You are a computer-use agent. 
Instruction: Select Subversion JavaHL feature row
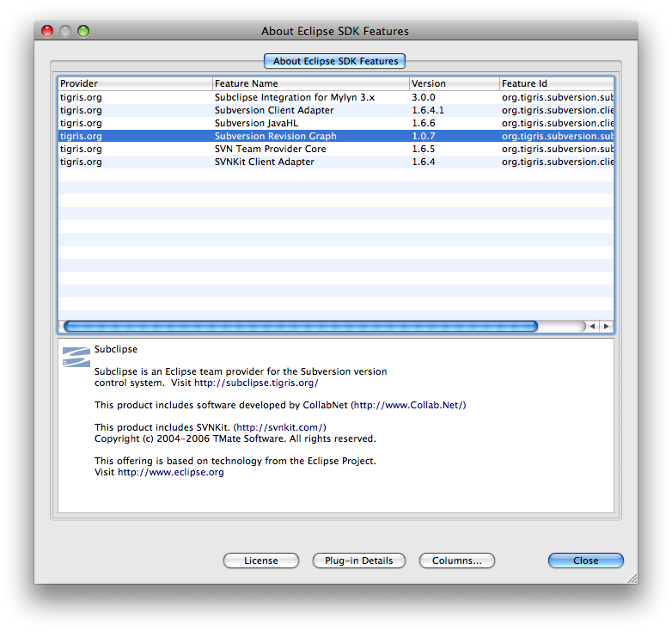pyautogui.click(x=336, y=123)
